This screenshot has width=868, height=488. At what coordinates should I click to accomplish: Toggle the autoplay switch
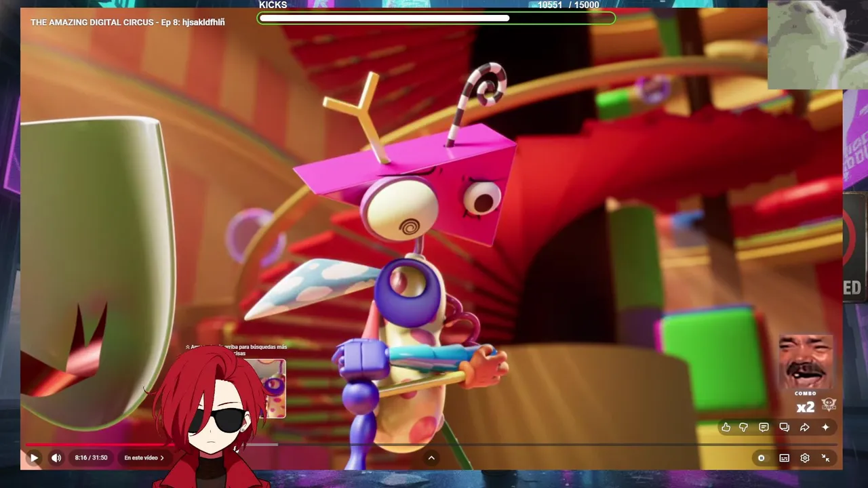761,458
